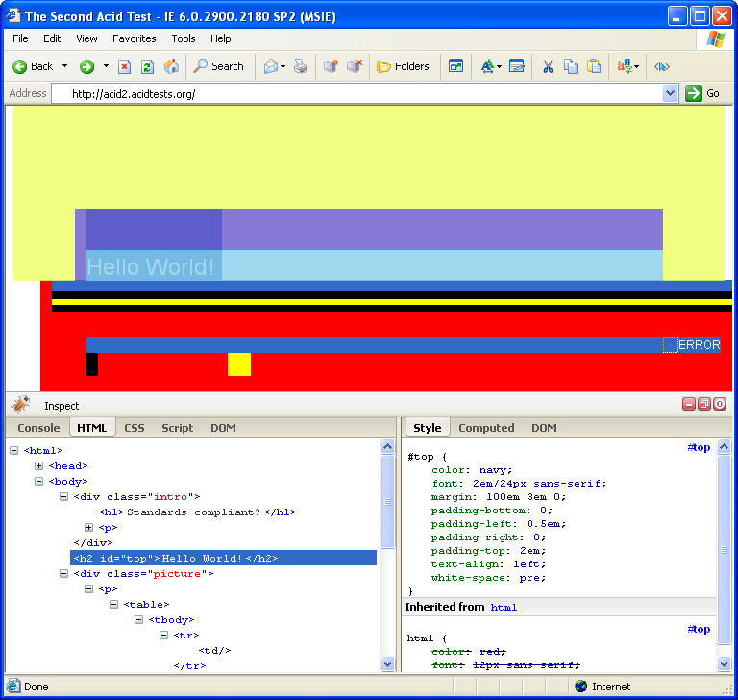Click the Cut scissors icon

point(547,66)
